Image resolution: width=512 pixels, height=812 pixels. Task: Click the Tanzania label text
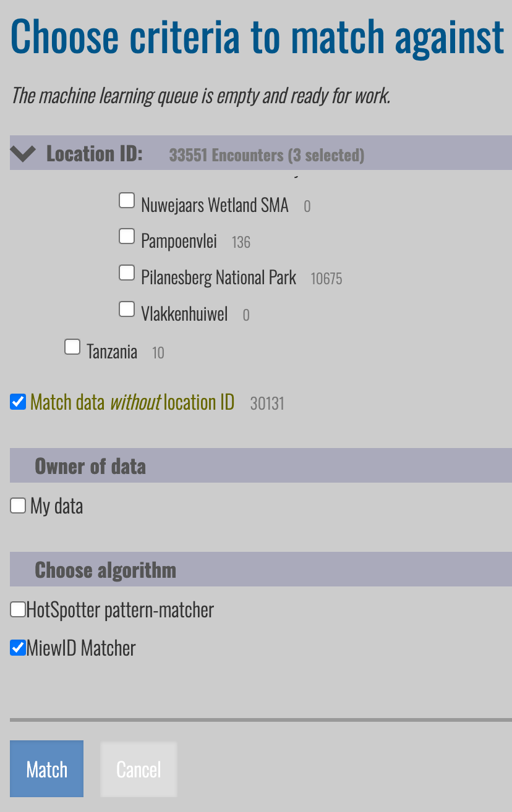[x=112, y=352]
